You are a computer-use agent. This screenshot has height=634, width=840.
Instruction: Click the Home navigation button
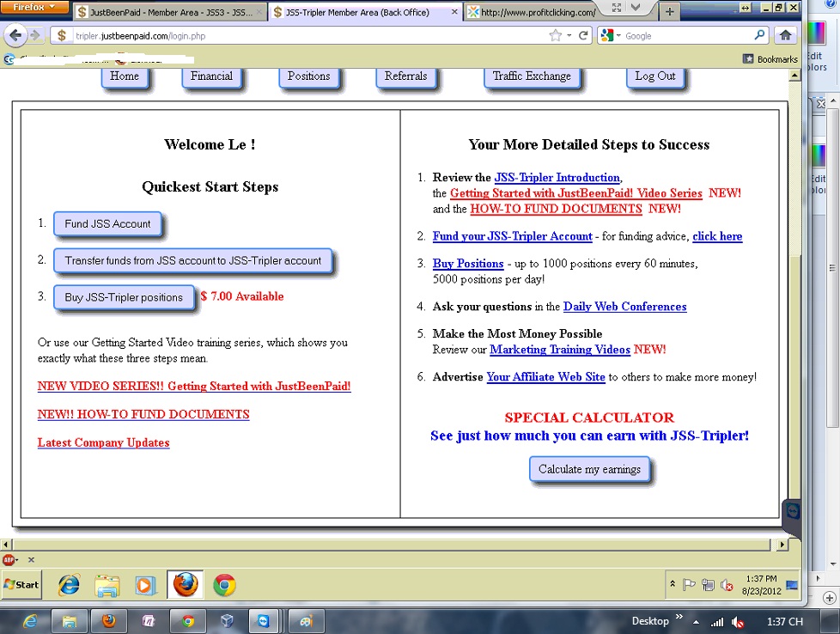click(125, 76)
